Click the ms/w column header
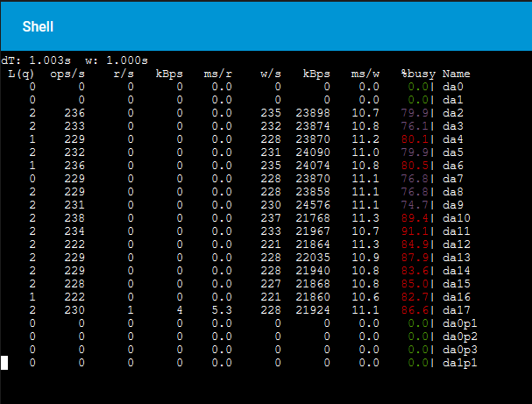The height and width of the screenshot is (404, 532). 365,74
